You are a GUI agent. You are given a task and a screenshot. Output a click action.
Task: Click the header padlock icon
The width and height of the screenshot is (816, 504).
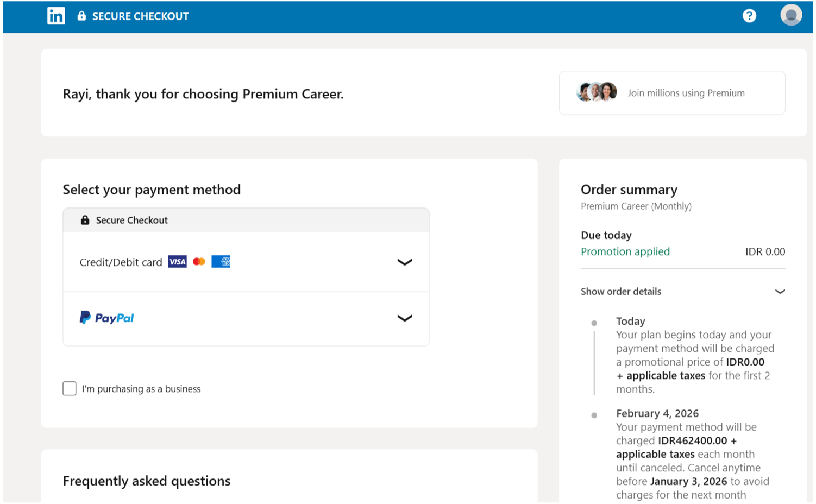point(81,16)
